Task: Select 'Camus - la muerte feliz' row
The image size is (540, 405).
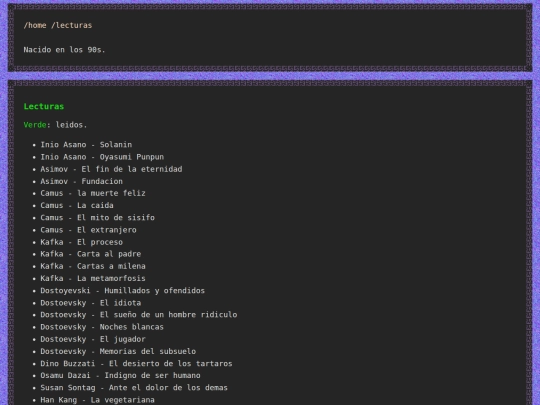Action: (x=93, y=193)
